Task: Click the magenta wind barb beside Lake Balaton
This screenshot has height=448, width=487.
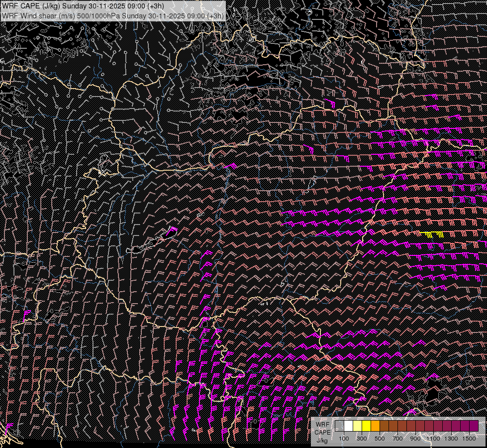Action: pos(171,231)
